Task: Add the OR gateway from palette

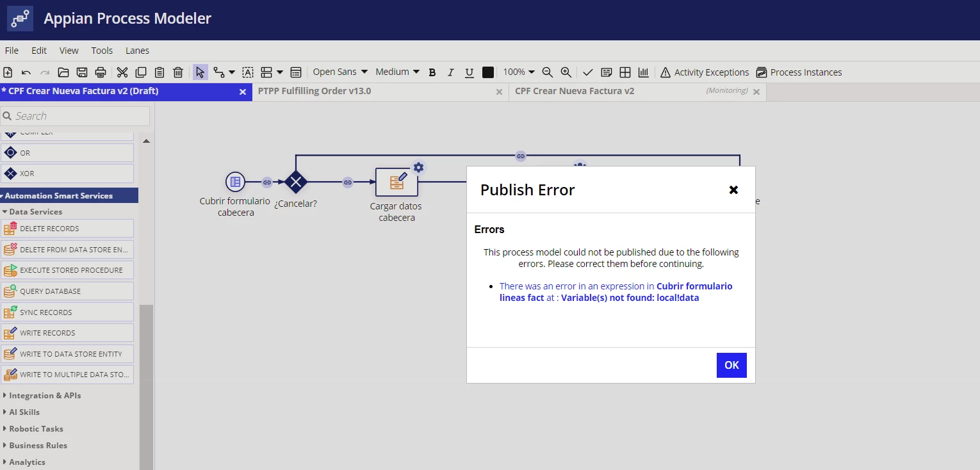Action: click(x=67, y=153)
